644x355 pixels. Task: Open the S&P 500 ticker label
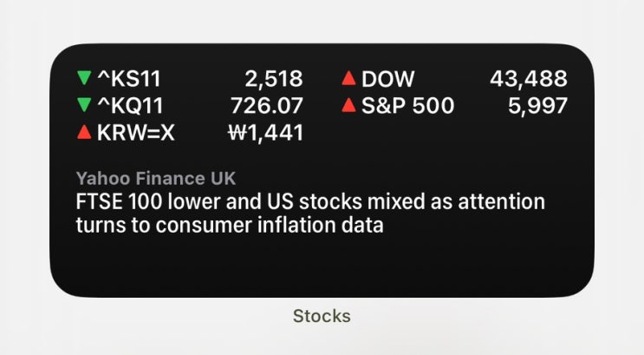407,107
